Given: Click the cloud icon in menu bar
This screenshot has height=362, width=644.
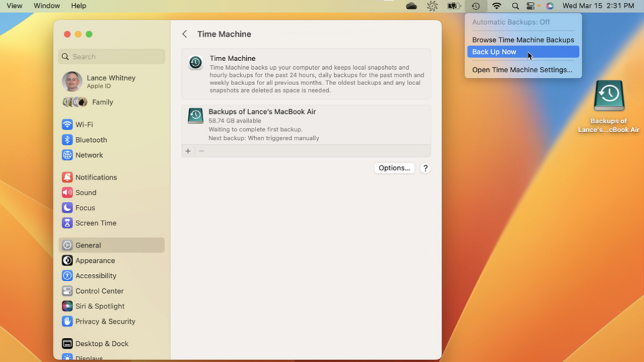Looking at the screenshot, I should coord(411,6).
